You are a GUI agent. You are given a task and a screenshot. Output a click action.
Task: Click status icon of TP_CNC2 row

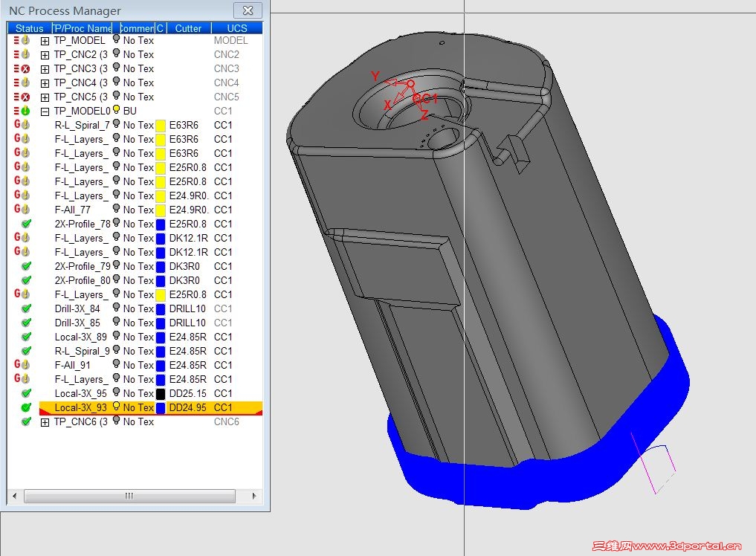[x=22, y=54]
